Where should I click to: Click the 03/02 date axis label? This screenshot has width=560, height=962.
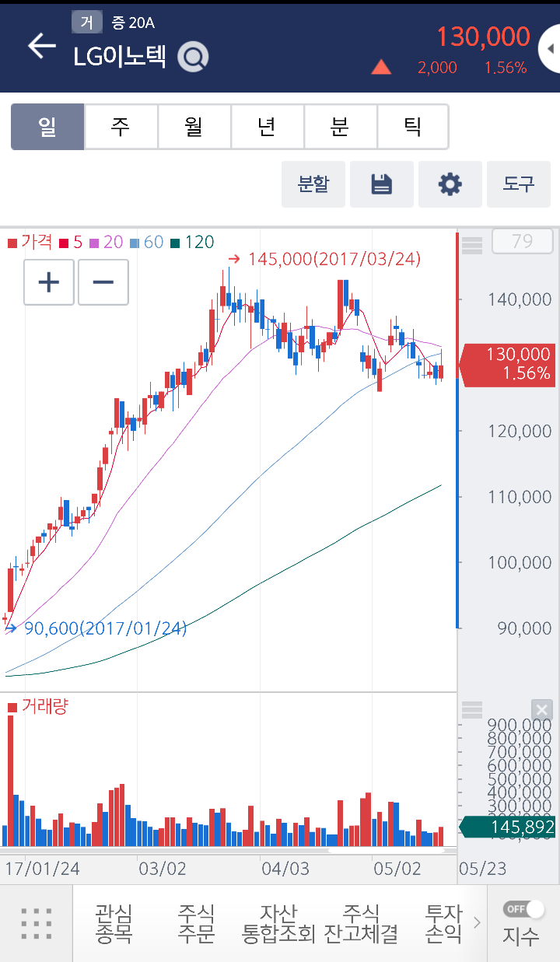162,869
